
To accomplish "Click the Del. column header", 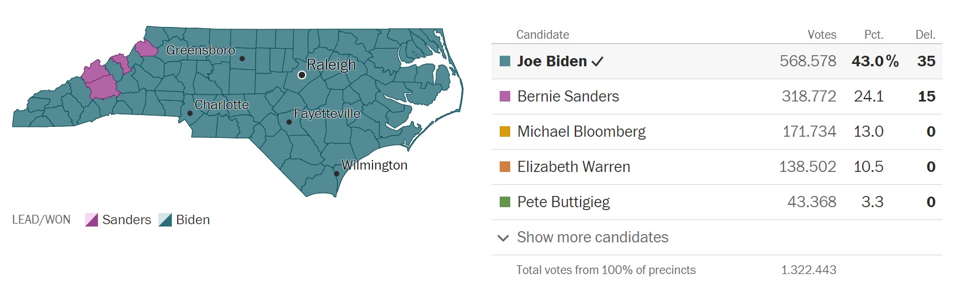I will [x=925, y=35].
